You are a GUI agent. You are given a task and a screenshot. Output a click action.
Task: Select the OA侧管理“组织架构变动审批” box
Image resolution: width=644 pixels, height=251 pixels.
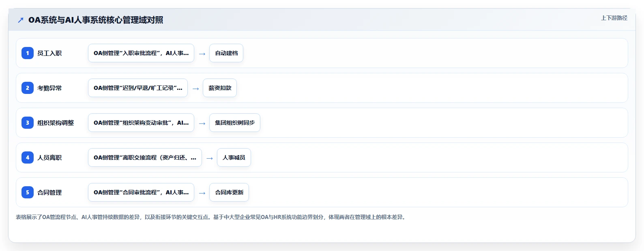pyautogui.click(x=141, y=123)
